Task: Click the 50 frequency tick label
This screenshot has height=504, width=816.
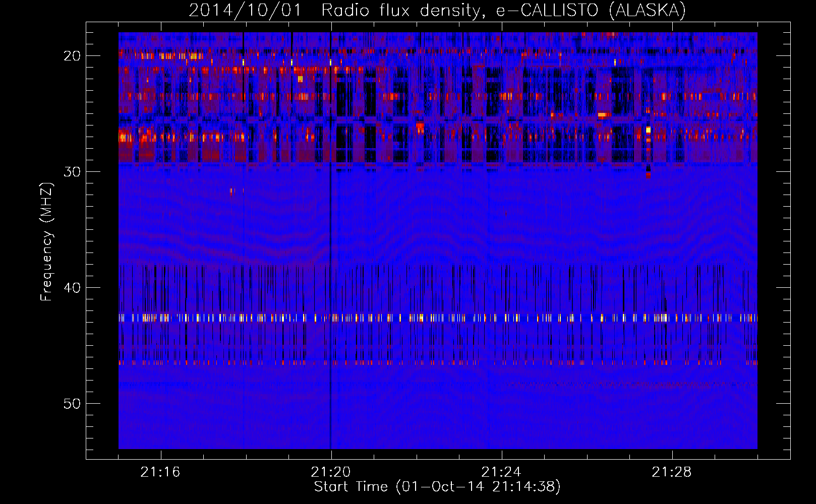Action: (x=72, y=403)
